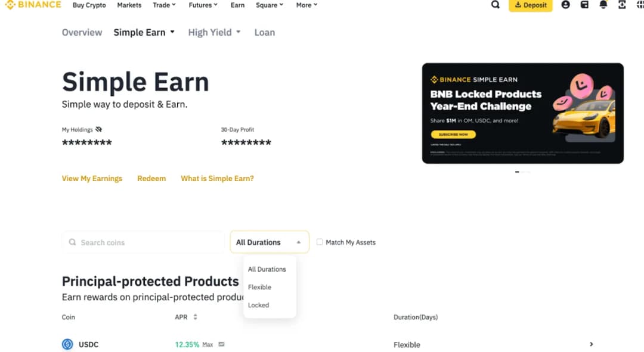Click the Search coins input field

pyautogui.click(x=143, y=242)
